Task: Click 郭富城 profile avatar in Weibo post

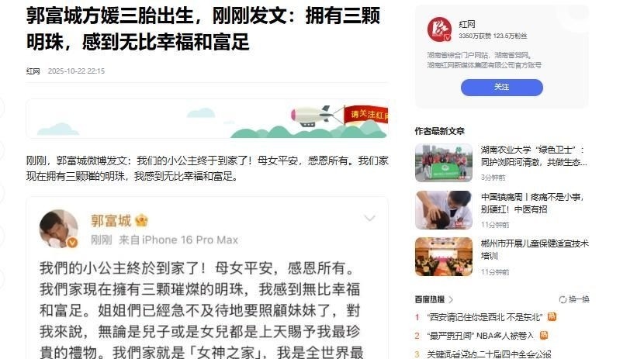Action: click(x=59, y=229)
